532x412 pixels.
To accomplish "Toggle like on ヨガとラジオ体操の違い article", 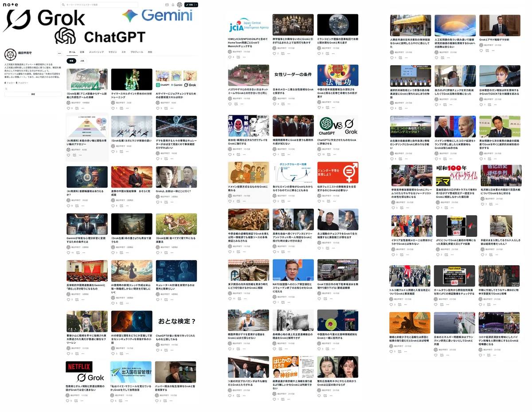I will click(x=113, y=152).
